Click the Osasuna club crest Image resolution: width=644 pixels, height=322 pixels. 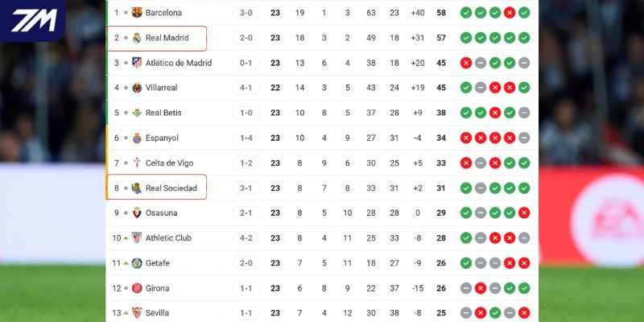pos(137,213)
